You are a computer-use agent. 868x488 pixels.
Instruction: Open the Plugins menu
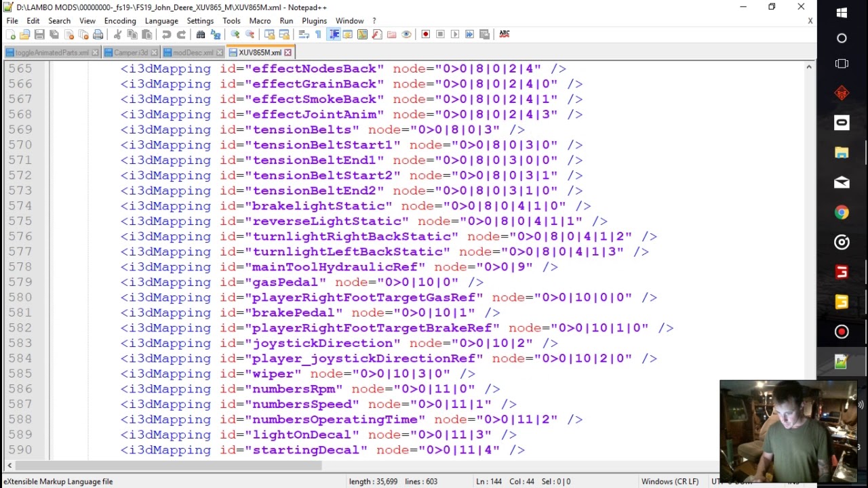(x=314, y=21)
